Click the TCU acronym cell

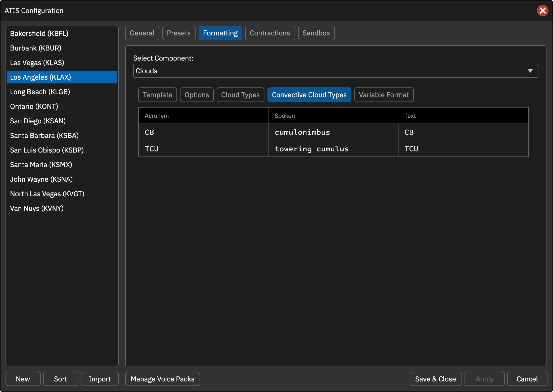coord(203,149)
